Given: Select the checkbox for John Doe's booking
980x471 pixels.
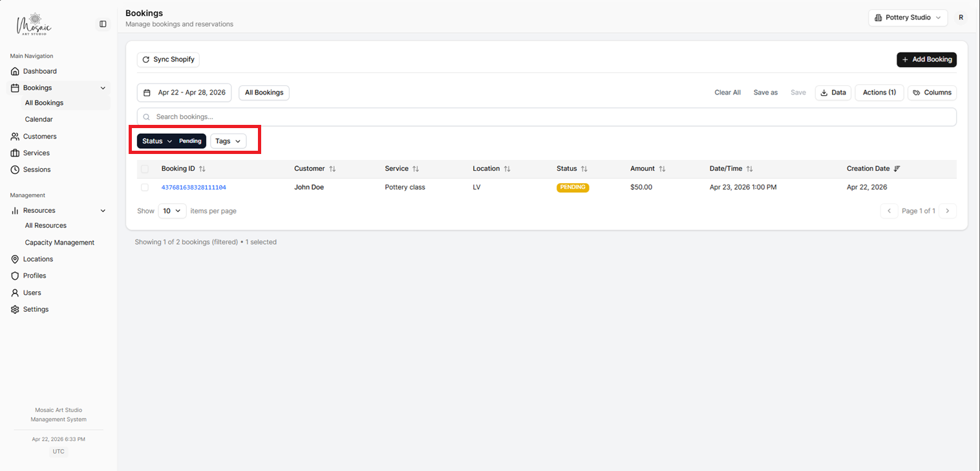Looking at the screenshot, I should tap(145, 187).
